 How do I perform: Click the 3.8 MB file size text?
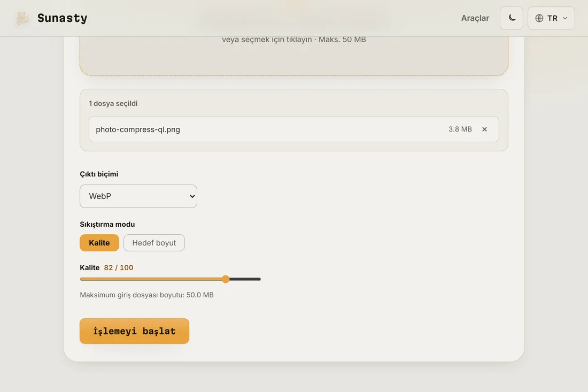point(460,129)
